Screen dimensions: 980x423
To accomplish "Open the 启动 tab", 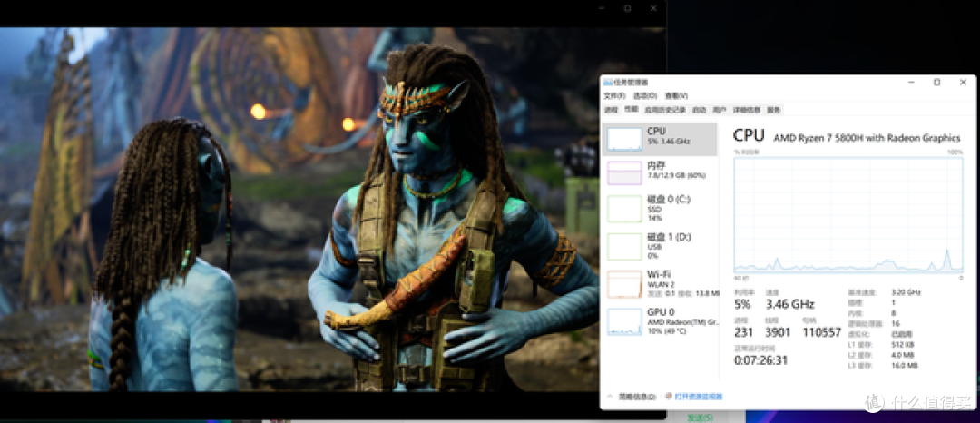I will click(699, 111).
